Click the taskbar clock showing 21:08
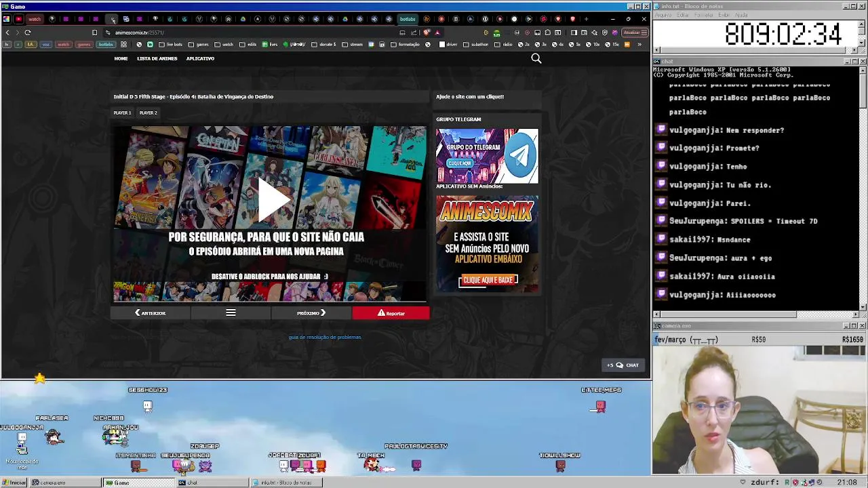 point(846,482)
